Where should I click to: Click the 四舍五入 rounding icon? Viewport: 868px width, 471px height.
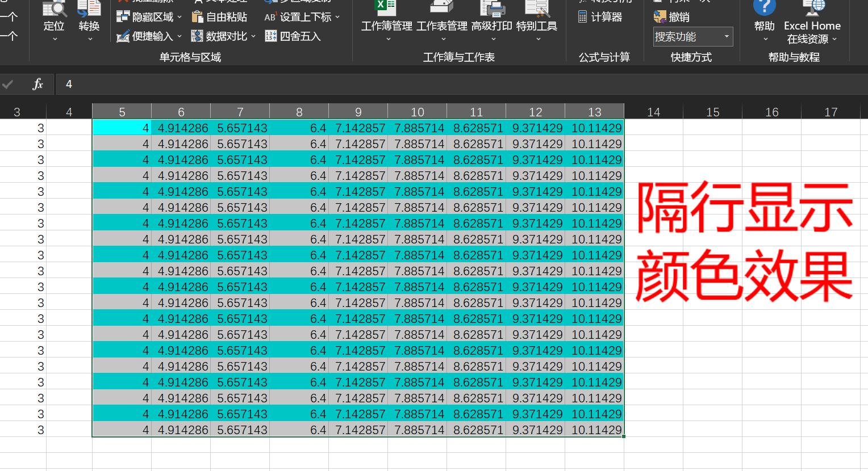coord(270,36)
